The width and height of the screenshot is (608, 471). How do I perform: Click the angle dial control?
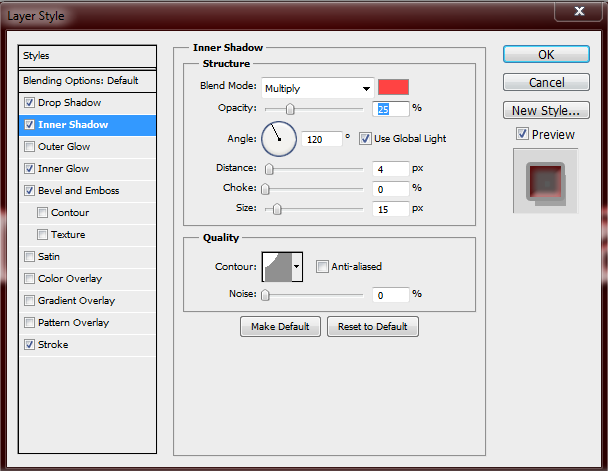279,138
